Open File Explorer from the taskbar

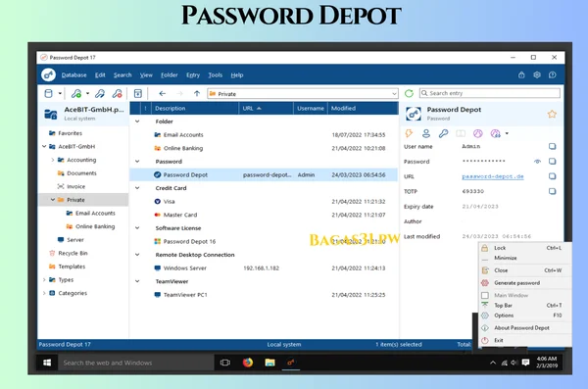(269, 363)
